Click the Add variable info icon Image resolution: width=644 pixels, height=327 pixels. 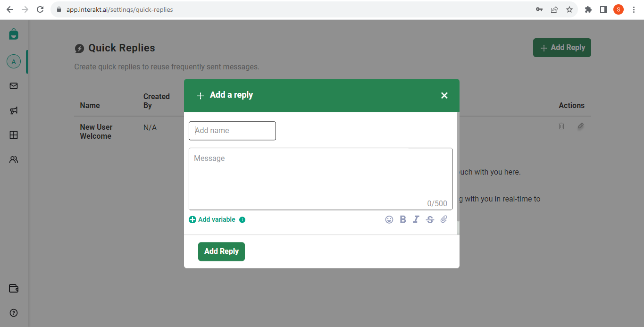243,220
